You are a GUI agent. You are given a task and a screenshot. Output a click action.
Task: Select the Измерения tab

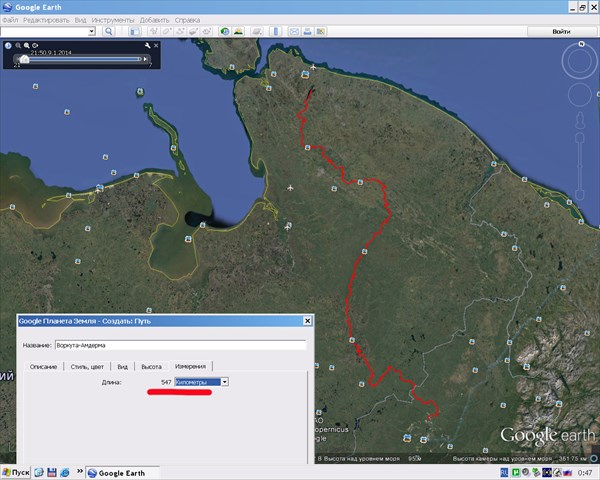tap(191, 366)
